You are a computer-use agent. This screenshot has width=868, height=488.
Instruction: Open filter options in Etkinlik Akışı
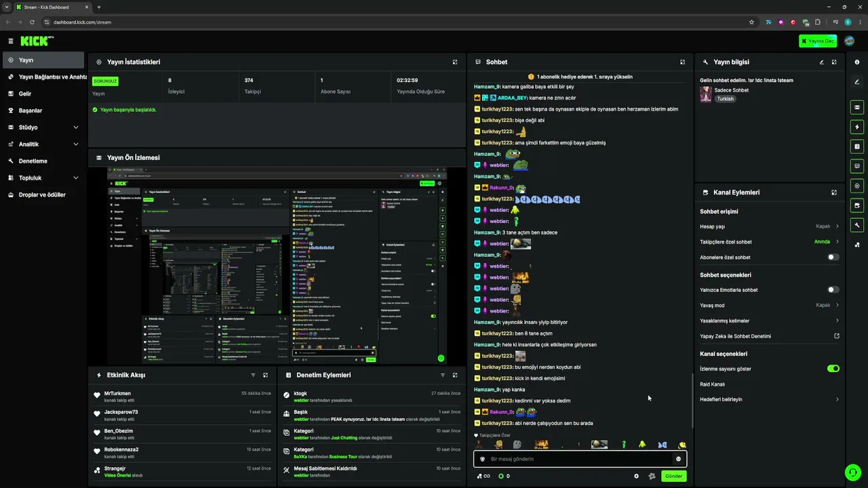253,375
